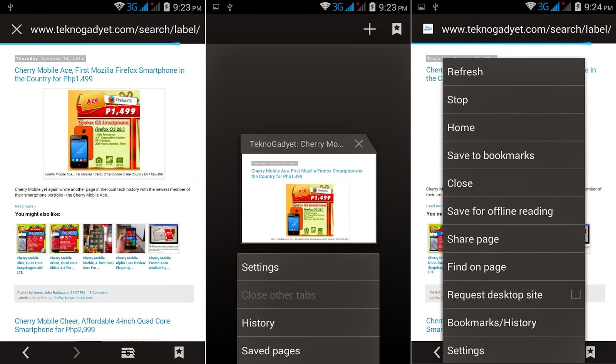Open the bookmarks star icon in the left screenshot's bottom bar
The image size is (616, 364).
(179, 352)
